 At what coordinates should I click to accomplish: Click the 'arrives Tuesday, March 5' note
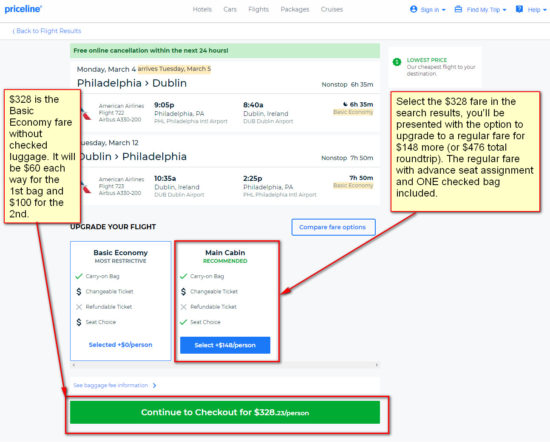pyautogui.click(x=174, y=69)
